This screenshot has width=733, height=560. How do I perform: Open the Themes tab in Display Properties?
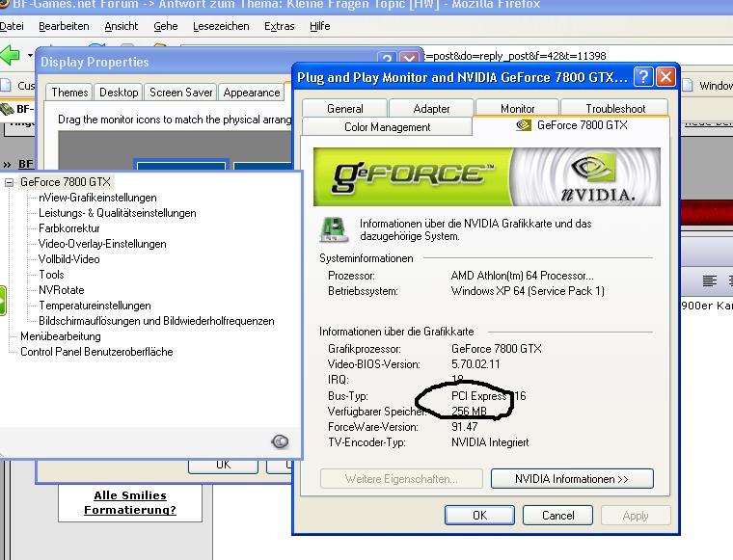coord(69,93)
